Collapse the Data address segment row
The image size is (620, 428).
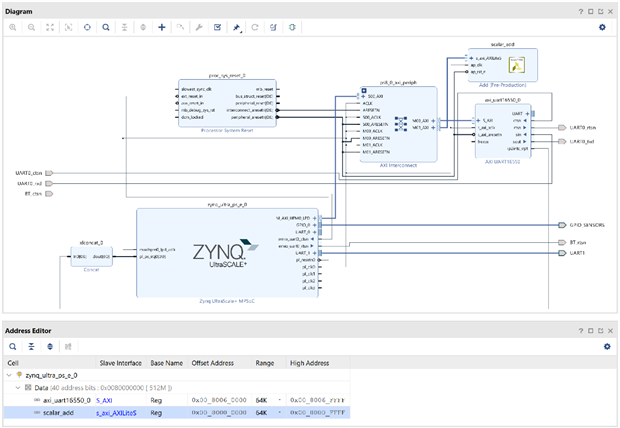tap(18, 386)
